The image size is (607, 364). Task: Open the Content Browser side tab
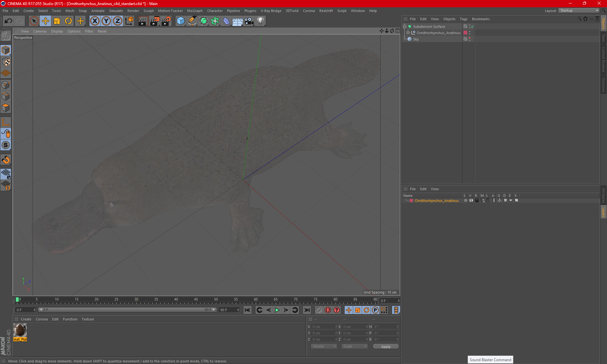pos(603,60)
